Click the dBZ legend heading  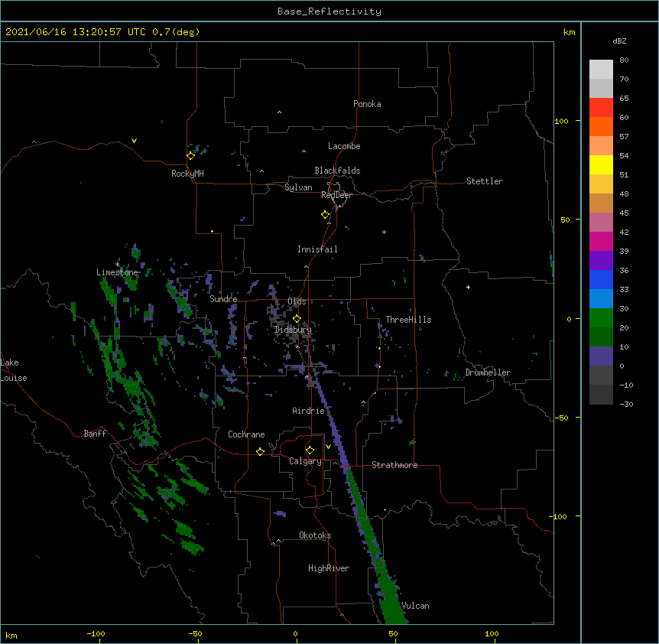(x=619, y=41)
